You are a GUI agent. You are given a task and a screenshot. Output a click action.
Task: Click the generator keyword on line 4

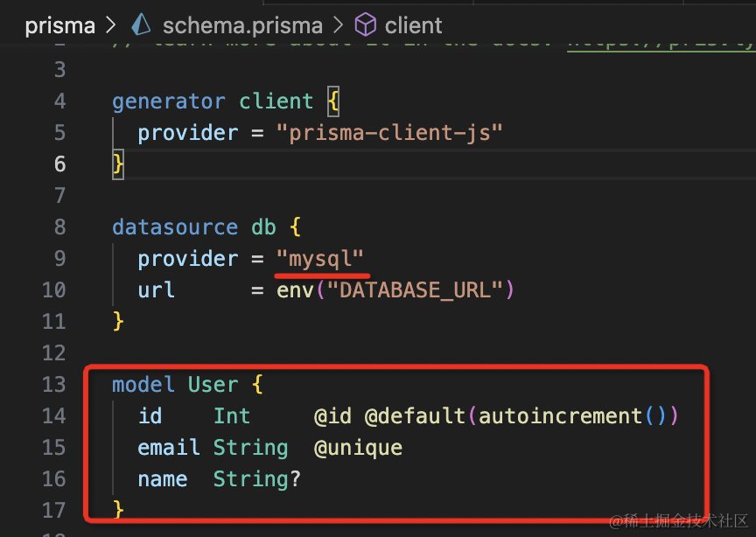169,101
